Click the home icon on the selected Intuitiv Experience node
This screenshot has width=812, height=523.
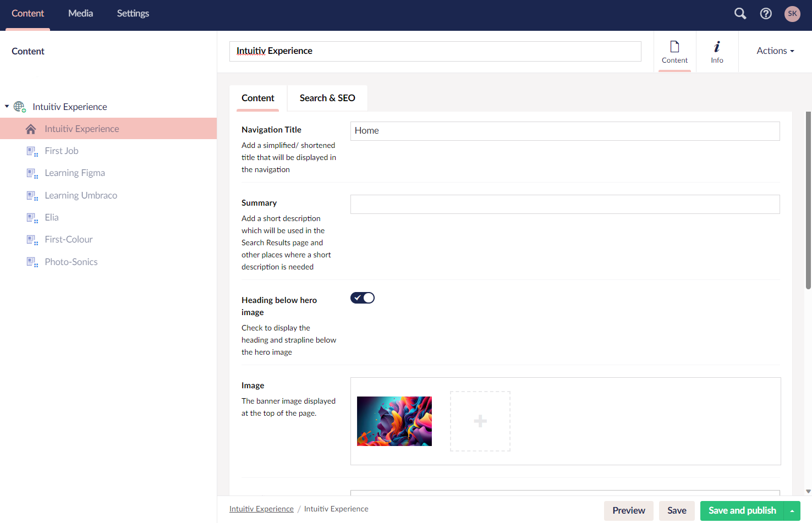click(x=32, y=128)
